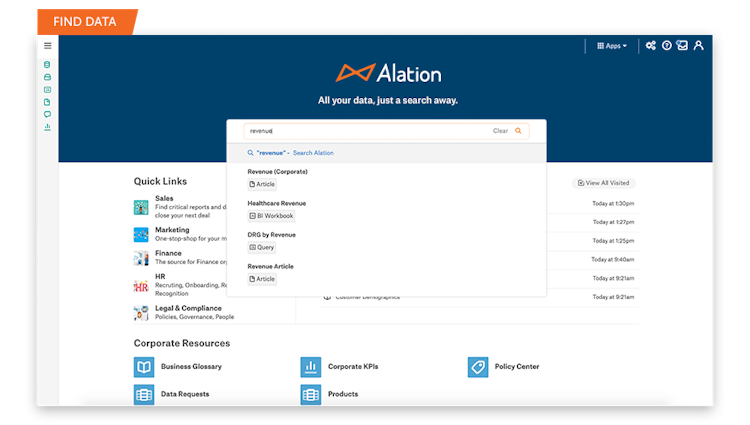
Task: Open Data Requests resource
Action: pos(185,394)
